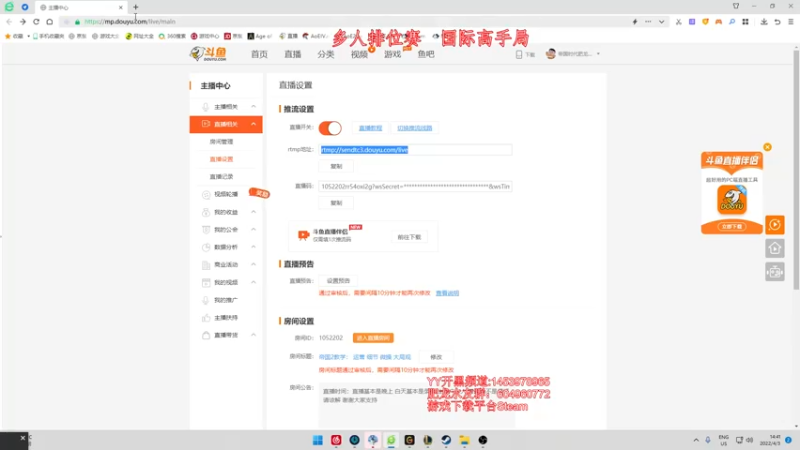Screen dimensions: 800x450
Task: Copy the rtmp address with 复制 button
Action: point(336,166)
